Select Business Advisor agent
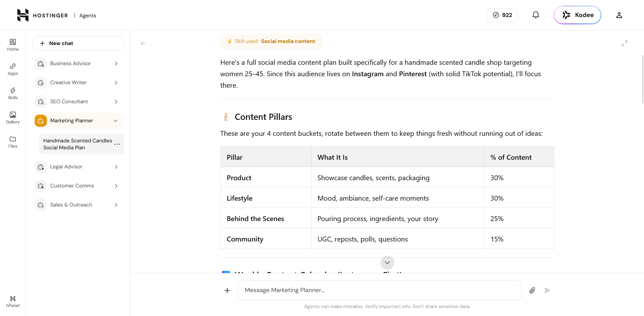Image resolution: width=644 pixels, height=316 pixels. (78, 63)
